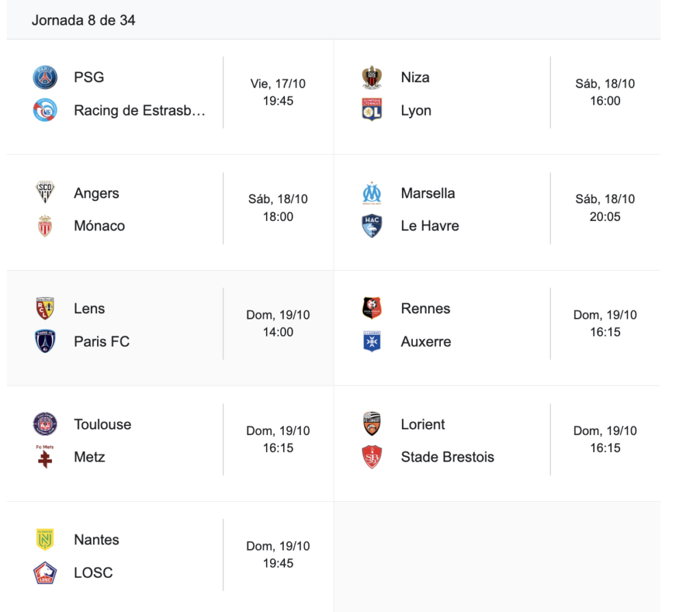Screen dimensions: 700x612
Task: Click the Le Havre HAC crest
Action: pos(372,226)
